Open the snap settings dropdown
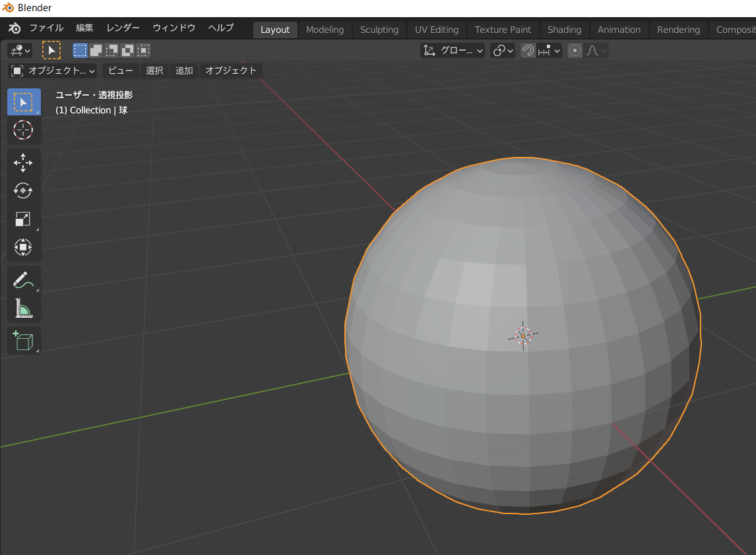The height and width of the screenshot is (555, 756). point(549,51)
